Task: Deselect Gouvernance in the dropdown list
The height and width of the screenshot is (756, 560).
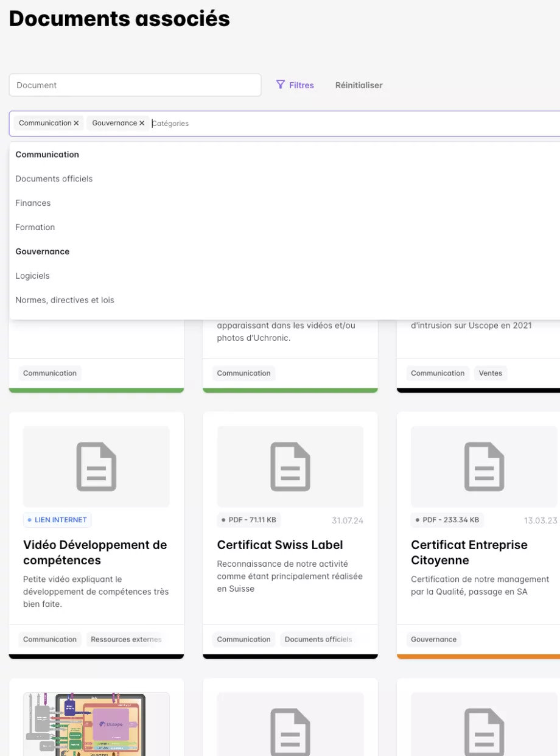Action: [x=43, y=251]
